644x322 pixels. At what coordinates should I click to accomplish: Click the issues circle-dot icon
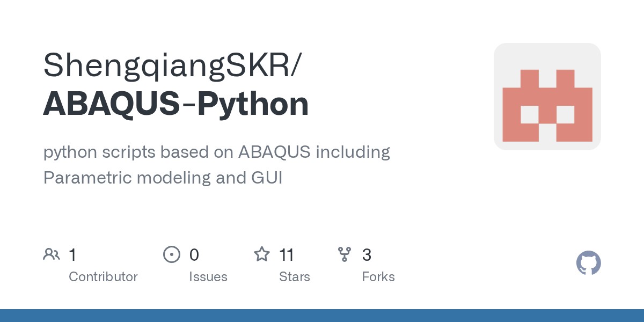click(171, 254)
